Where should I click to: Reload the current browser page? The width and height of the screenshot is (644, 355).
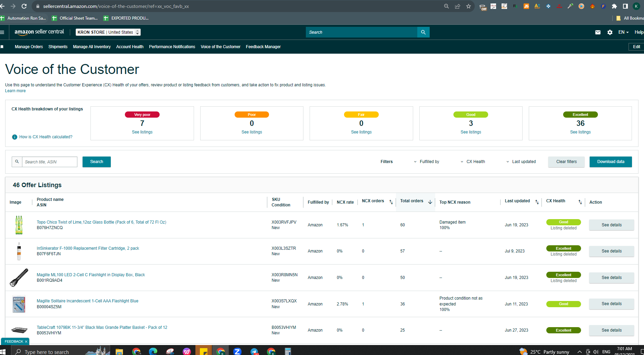click(24, 6)
